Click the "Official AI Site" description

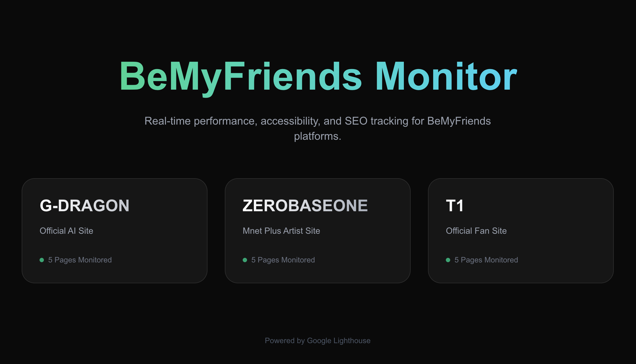click(x=66, y=231)
